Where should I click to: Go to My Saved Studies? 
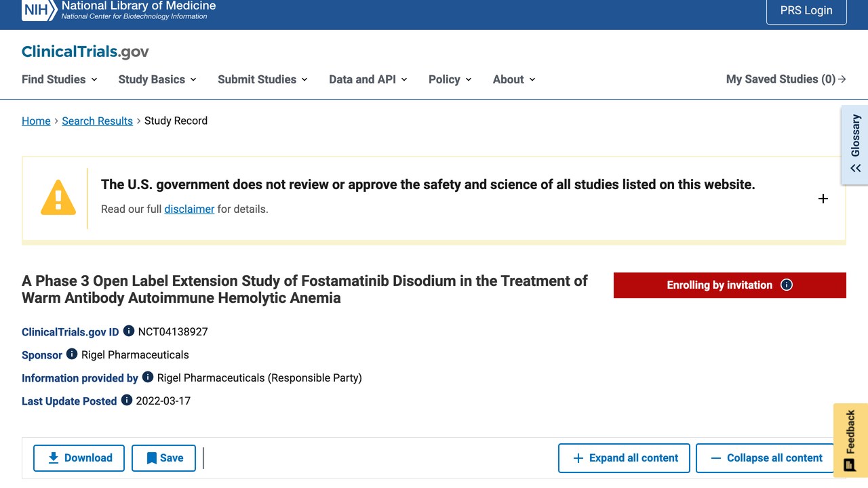click(x=786, y=79)
